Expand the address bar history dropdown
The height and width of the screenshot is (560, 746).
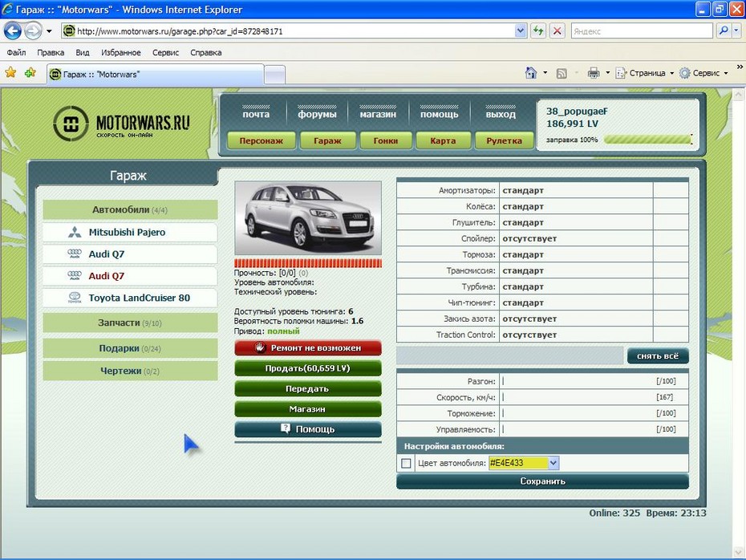click(x=521, y=31)
